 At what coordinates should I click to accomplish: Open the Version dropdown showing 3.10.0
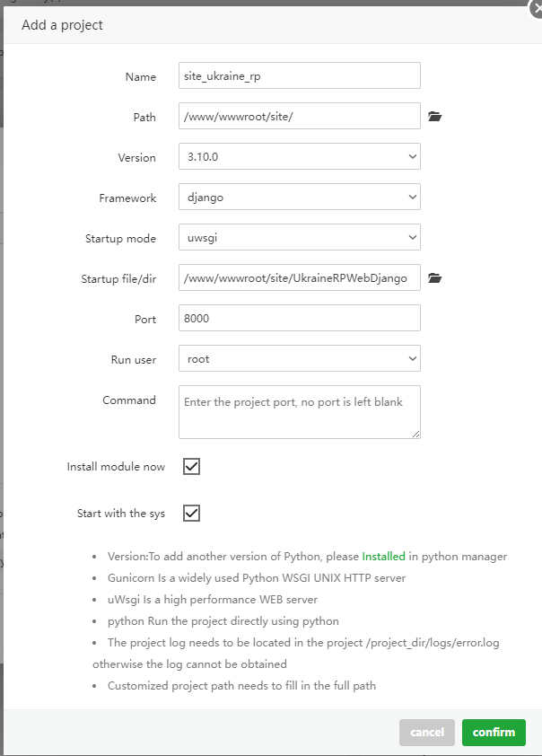[299, 157]
